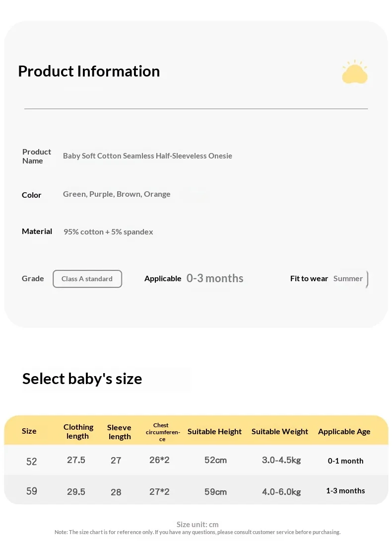
Task: Click the Product Information heading
Action: 89,72
